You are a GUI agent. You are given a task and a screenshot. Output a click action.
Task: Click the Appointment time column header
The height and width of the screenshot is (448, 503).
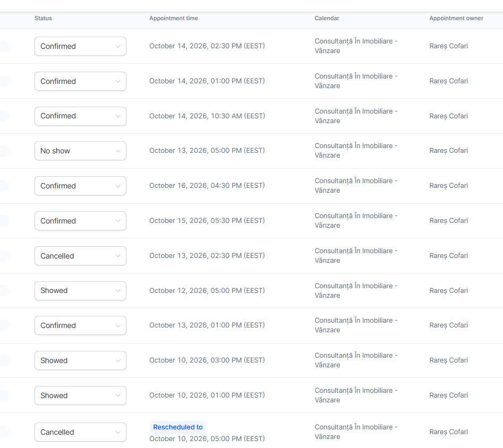click(174, 18)
